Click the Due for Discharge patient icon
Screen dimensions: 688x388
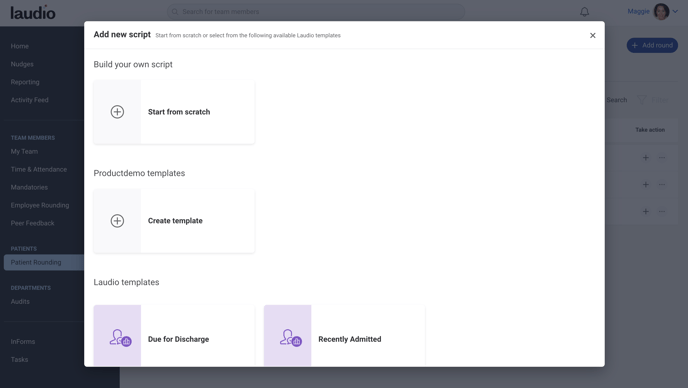120,338
